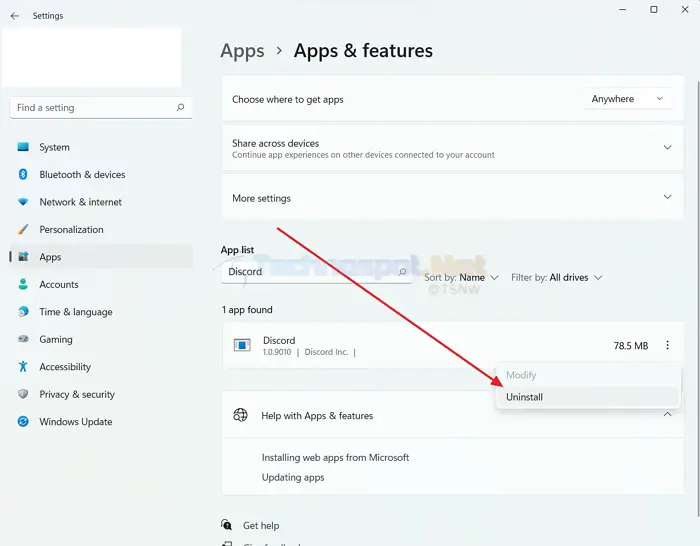
Task: Select the greyed Modify menu entry
Action: coord(588,375)
